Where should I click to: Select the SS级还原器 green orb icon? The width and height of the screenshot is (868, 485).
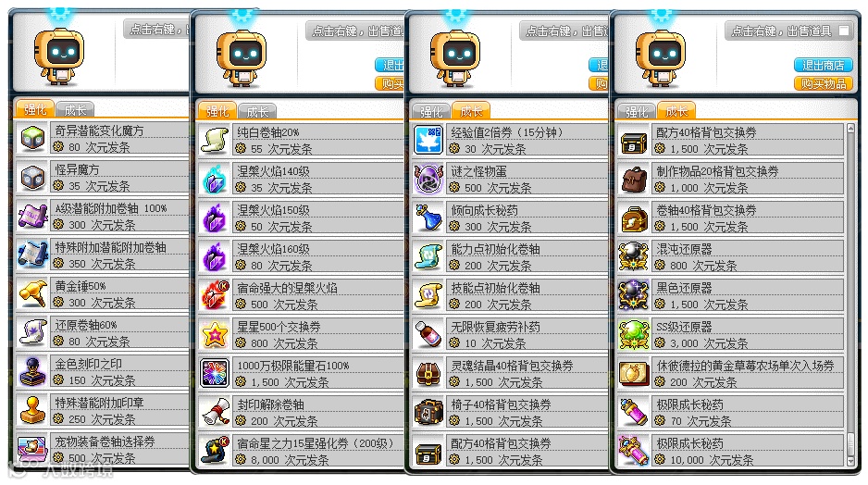[634, 334]
